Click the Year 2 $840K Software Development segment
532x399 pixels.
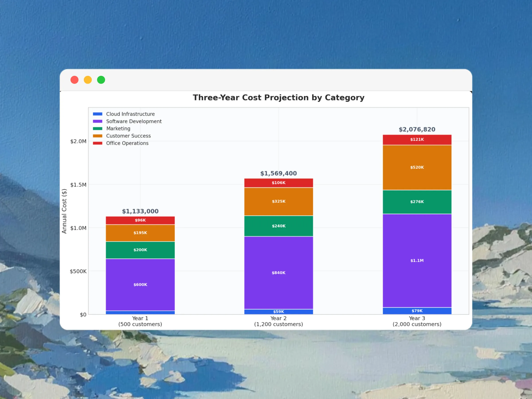pyautogui.click(x=278, y=273)
